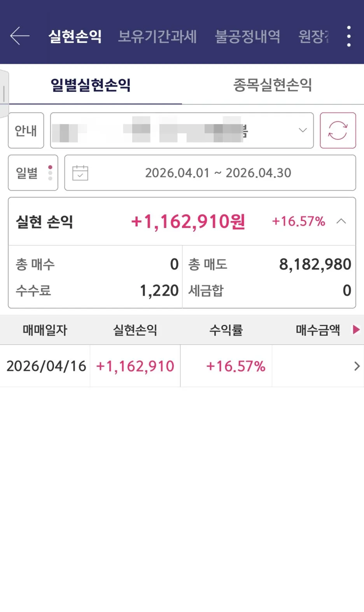Open the calendar icon date picker
The image size is (364, 612).
[x=80, y=173]
